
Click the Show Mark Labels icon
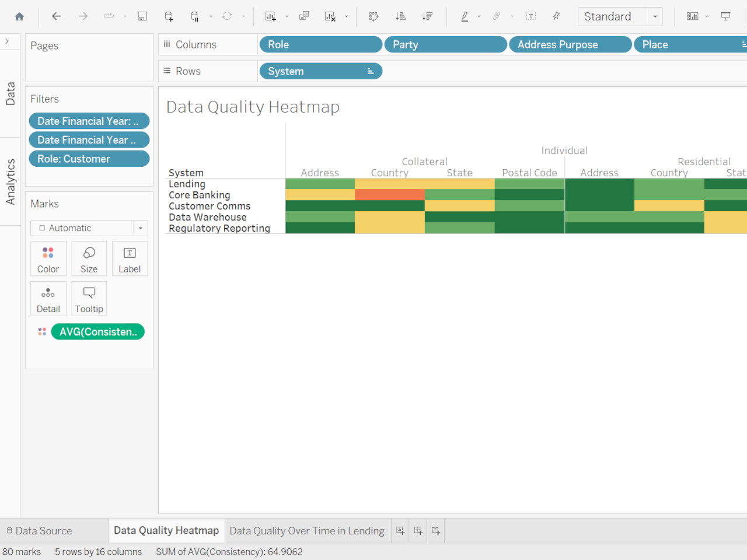pyautogui.click(x=530, y=16)
